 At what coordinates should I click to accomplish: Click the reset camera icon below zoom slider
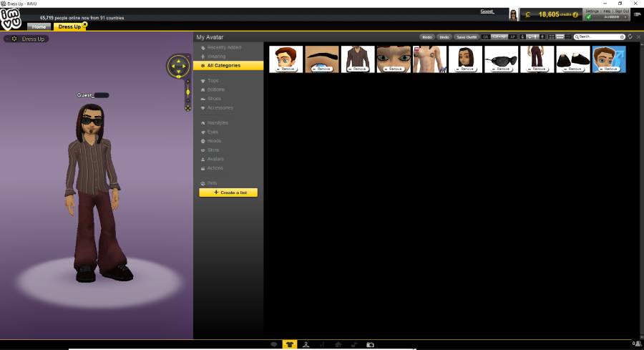pos(187,108)
